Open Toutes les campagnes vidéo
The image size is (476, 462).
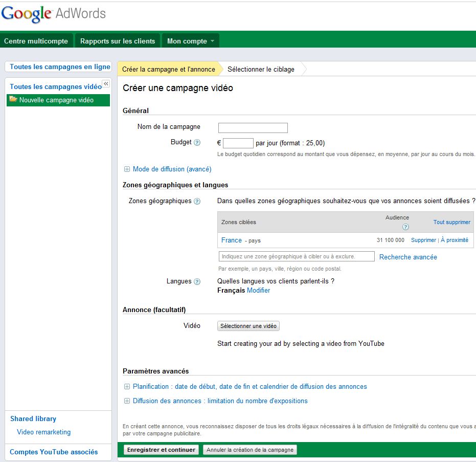pyautogui.click(x=56, y=86)
